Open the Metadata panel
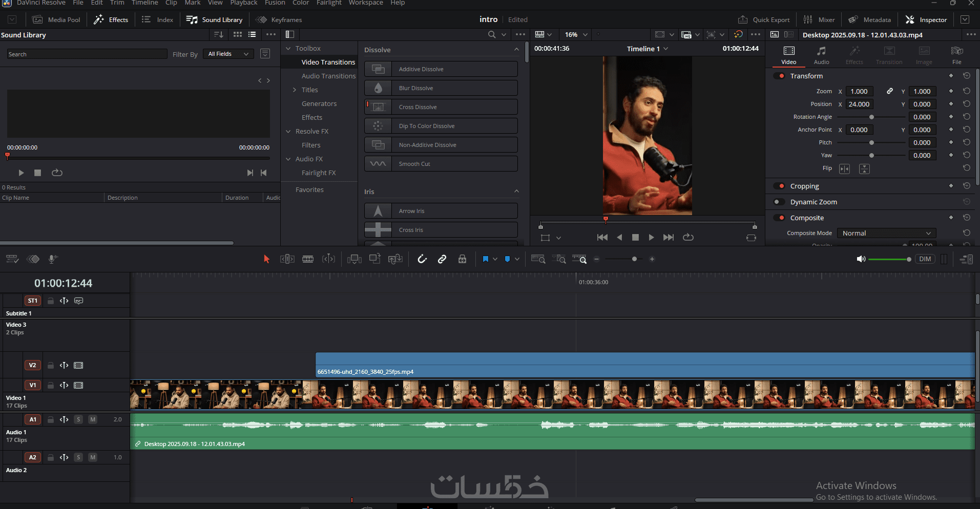 [869, 19]
